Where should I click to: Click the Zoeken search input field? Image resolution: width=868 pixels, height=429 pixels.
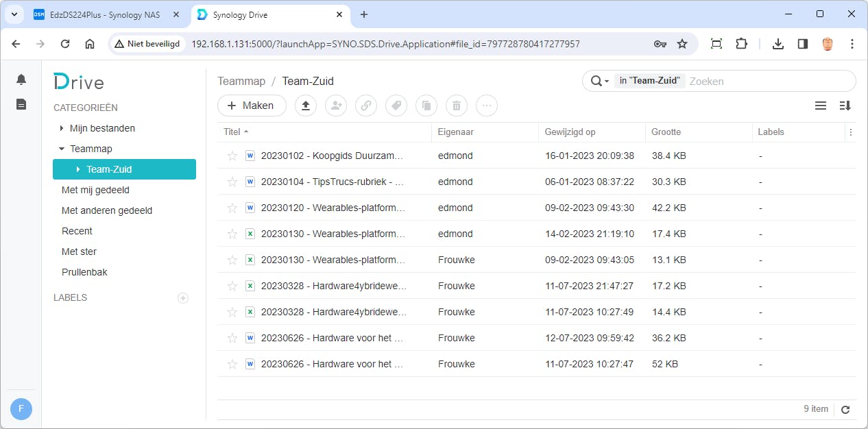[768, 81]
